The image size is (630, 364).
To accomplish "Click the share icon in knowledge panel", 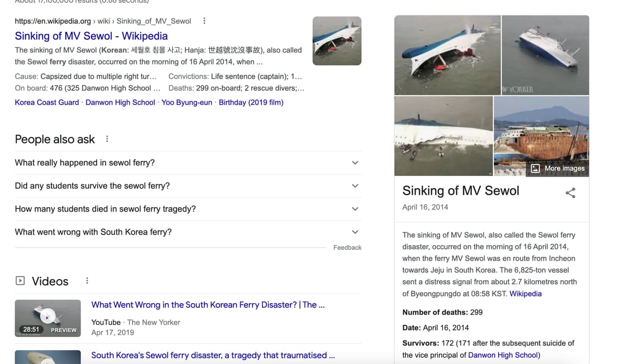I will 570,193.
